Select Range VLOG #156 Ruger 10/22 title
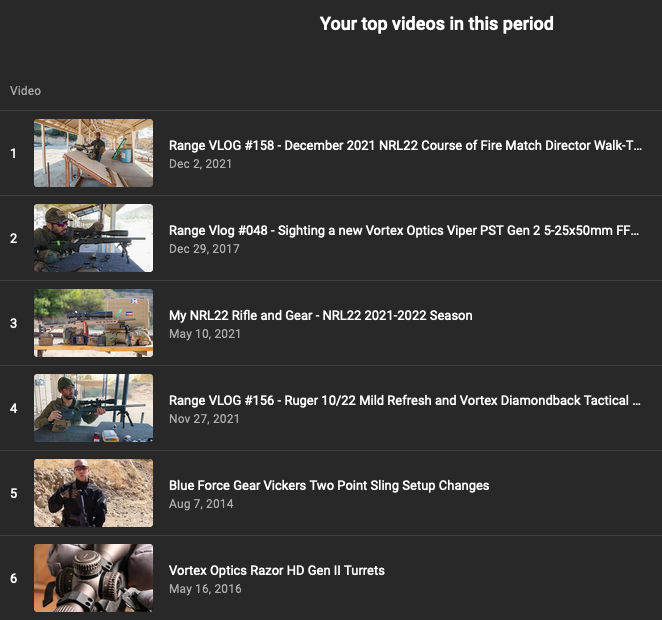This screenshot has height=620, width=662. 404,400
